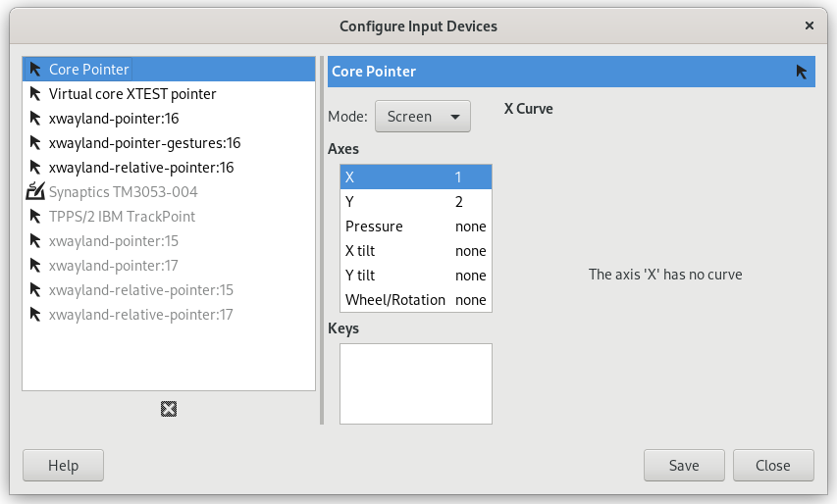Open Help for input devices
The width and height of the screenshot is (837, 504).
[x=63, y=466]
